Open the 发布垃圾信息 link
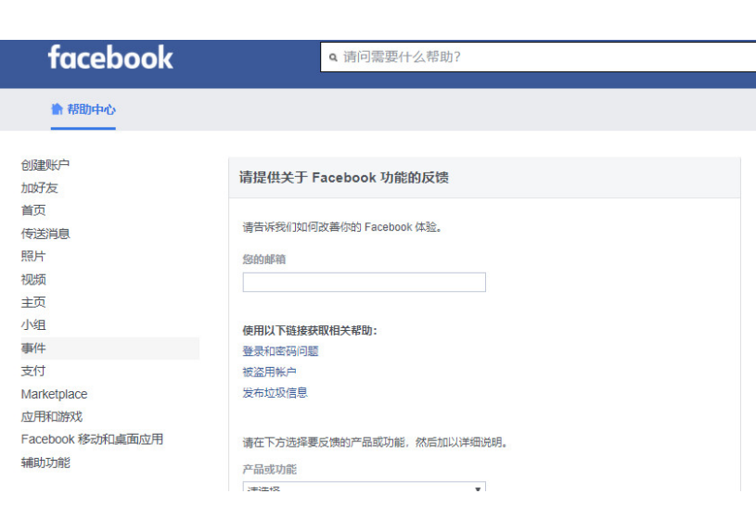The image size is (756, 532). [275, 392]
